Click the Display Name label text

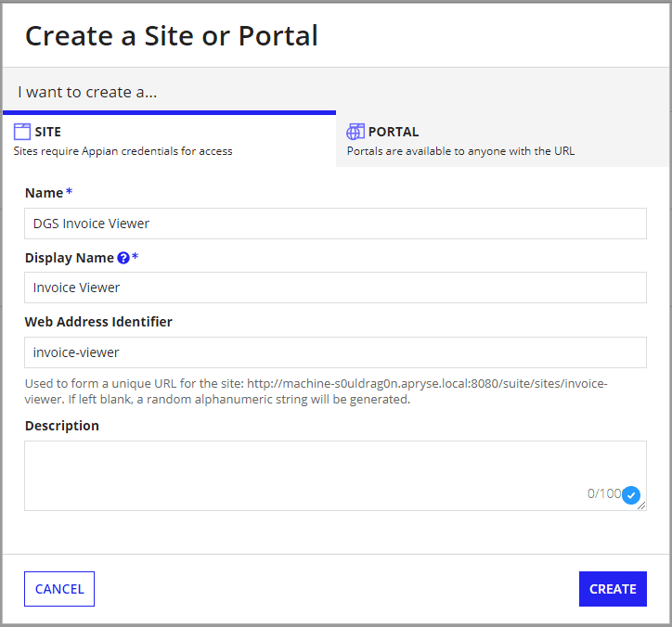coord(69,258)
